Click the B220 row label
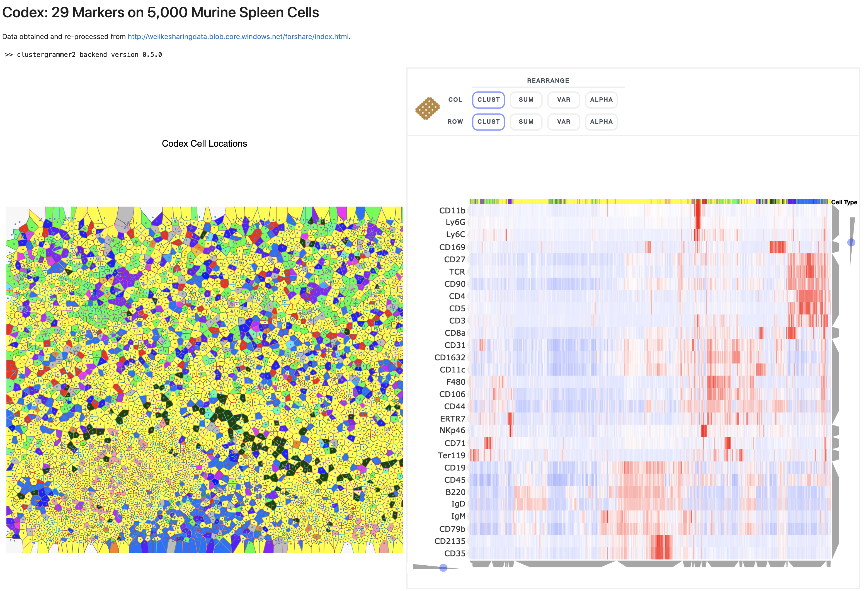The width and height of the screenshot is (868, 591). (455, 492)
